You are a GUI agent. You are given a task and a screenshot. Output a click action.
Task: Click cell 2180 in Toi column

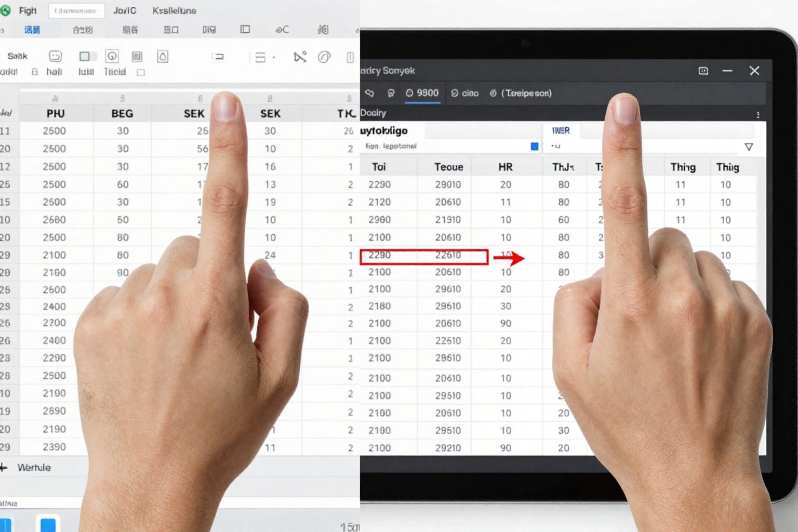380,306
